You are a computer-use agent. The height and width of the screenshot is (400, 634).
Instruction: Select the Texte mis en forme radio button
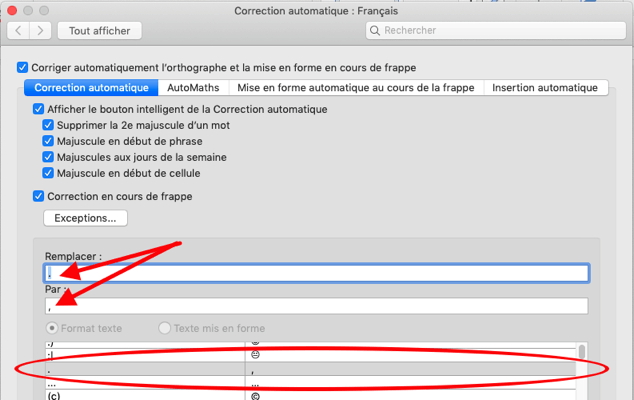point(165,328)
